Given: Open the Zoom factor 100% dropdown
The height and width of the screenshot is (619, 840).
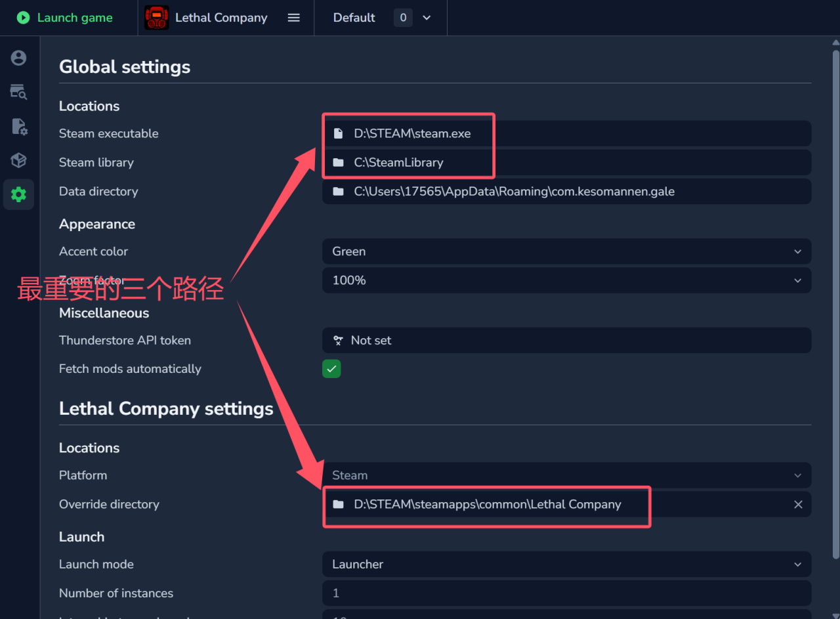Looking at the screenshot, I should (x=566, y=280).
